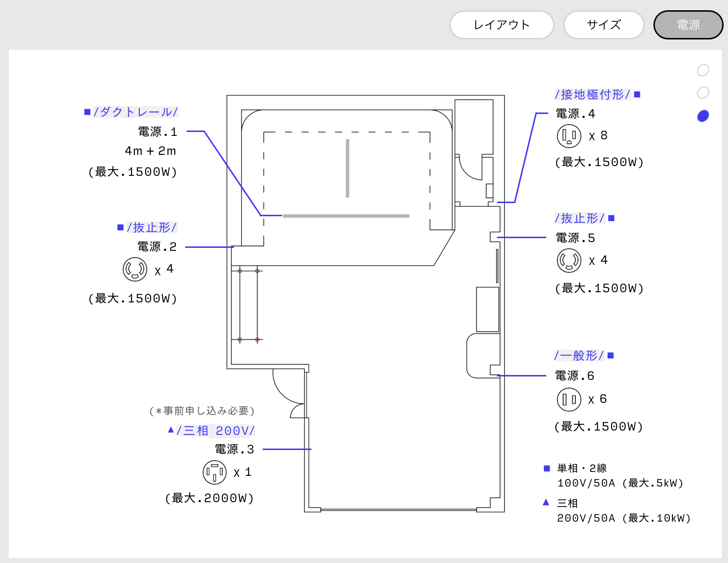728x563 pixels.
Task: Click the locking outlet icon under 電源.2
Action: coord(135,269)
